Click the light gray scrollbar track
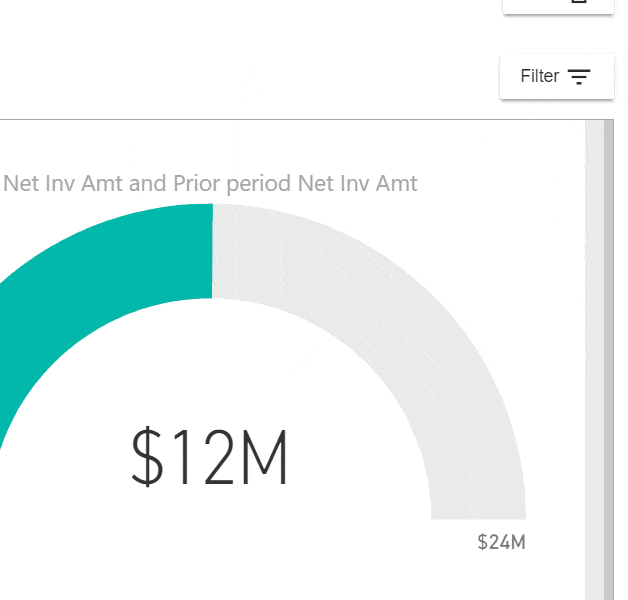 tap(594, 350)
